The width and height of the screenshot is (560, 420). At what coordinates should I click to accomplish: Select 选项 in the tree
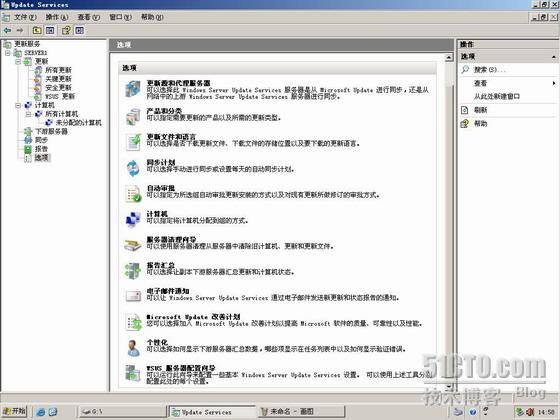point(42,158)
